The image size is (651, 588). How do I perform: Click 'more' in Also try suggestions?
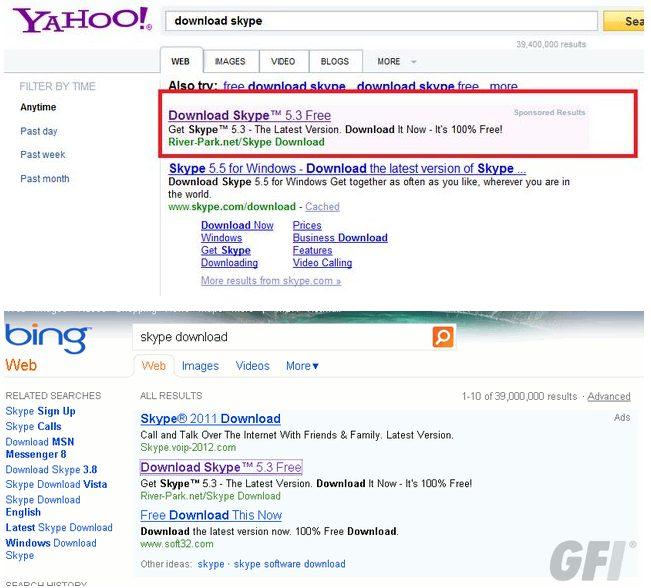tap(504, 86)
